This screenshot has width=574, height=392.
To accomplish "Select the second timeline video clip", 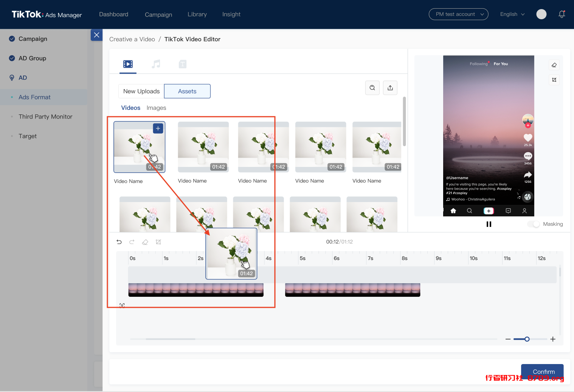I will pyautogui.click(x=352, y=290).
